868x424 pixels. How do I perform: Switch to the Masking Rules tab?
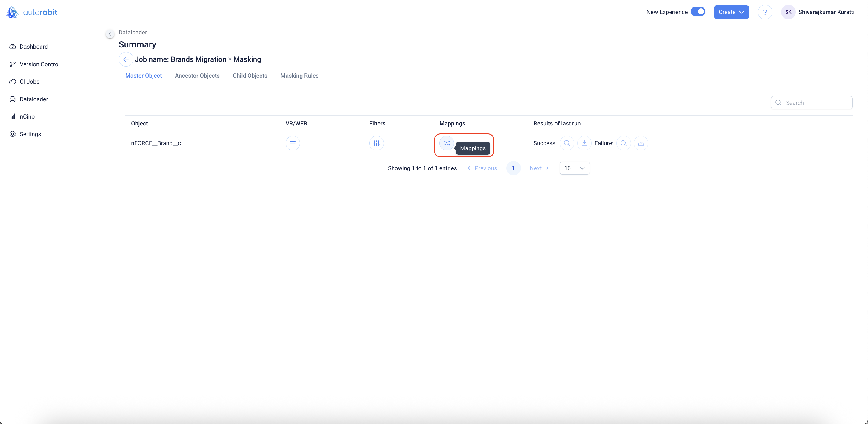[x=299, y=76]
